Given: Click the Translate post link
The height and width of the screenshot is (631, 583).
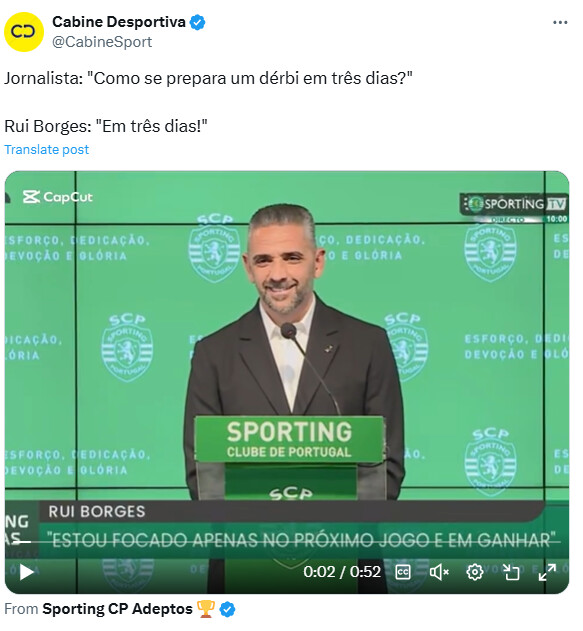Looking at the screenshot, I should pos(46,150).
